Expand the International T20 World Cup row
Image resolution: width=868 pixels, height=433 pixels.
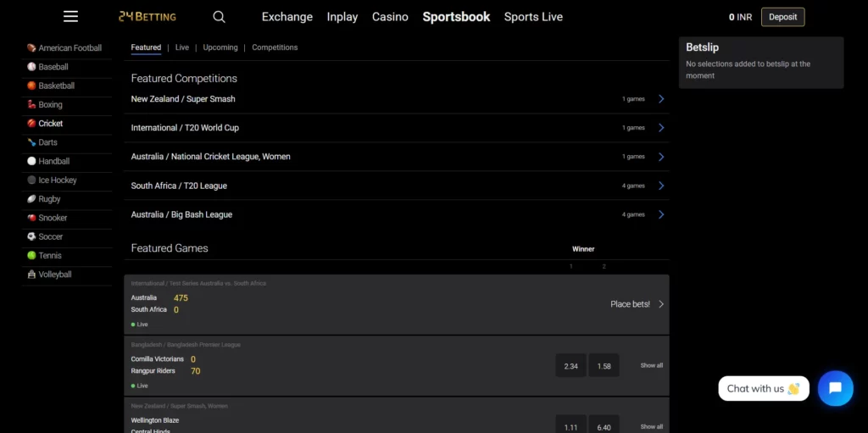click(661, 128)
